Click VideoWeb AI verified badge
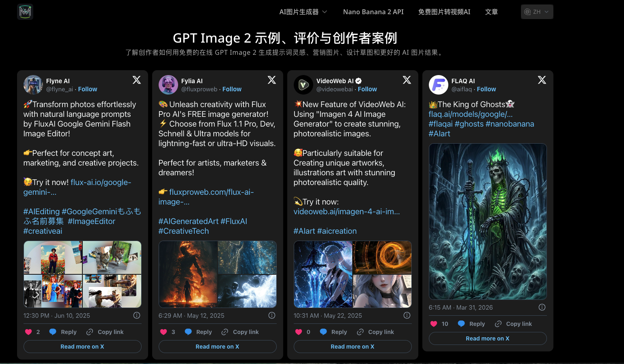The image size is (624, 364). pos(359,81)
